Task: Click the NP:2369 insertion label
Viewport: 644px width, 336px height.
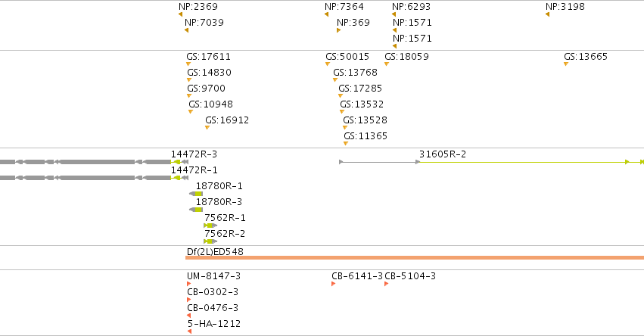Action: [x=198, y=7]
